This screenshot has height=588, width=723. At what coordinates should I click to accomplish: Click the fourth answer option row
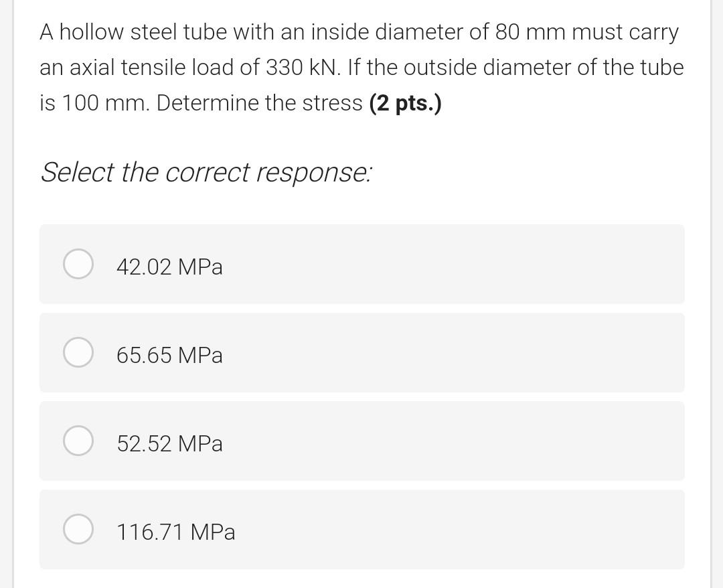(x=362, y=529)
